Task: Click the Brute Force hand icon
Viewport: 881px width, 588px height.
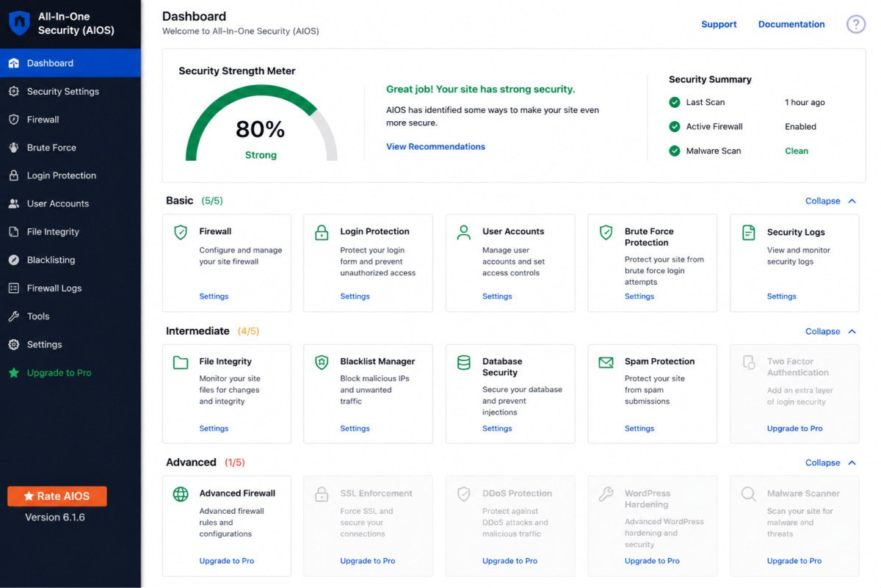Action: point(13,148)
